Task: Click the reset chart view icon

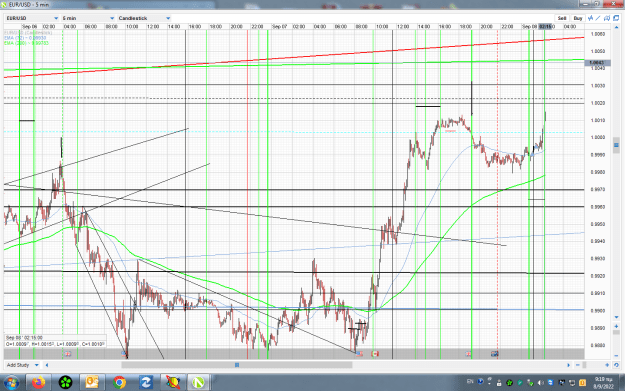Action: (x=616, y=365)
